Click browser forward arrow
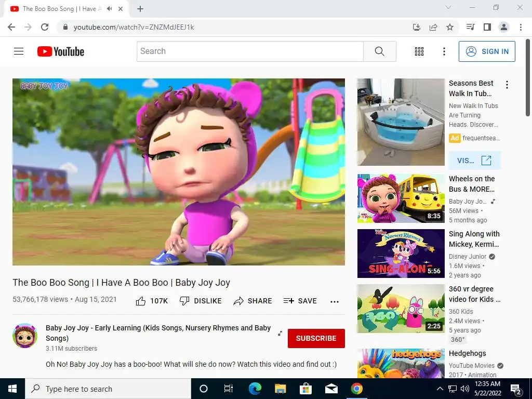 (x=28, y=27)
